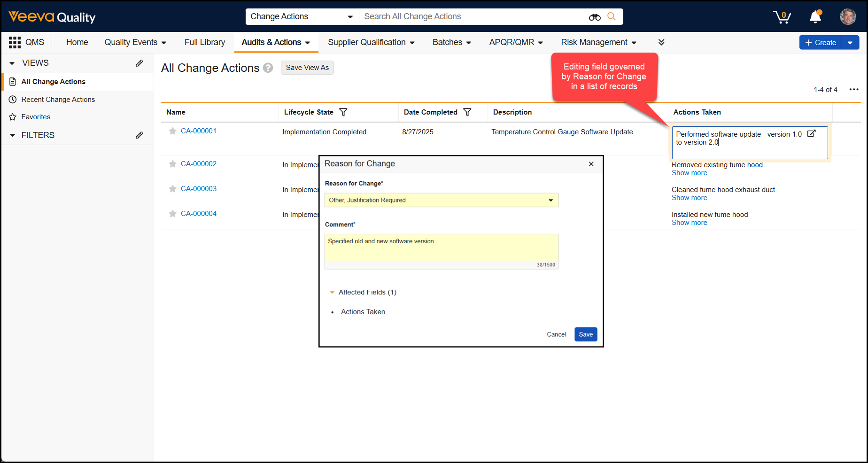868x463 pixels.
Task: Click the Lifecycle State filter icon
Action: tap(343, 112)
